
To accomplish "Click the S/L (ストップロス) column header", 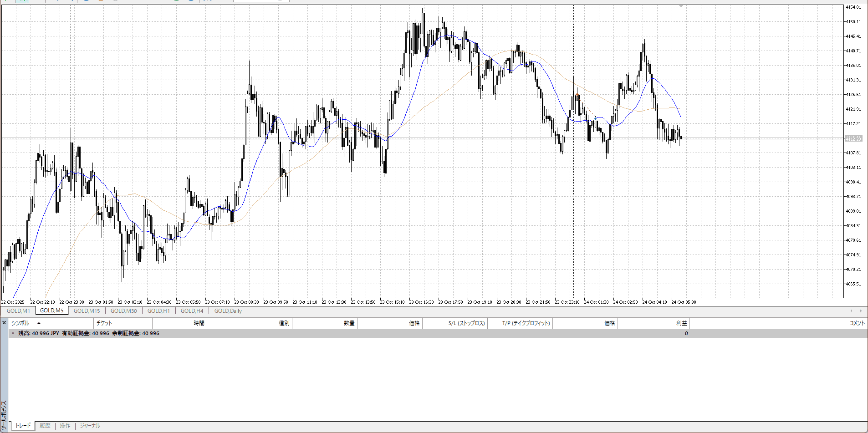I will [466, 323].
